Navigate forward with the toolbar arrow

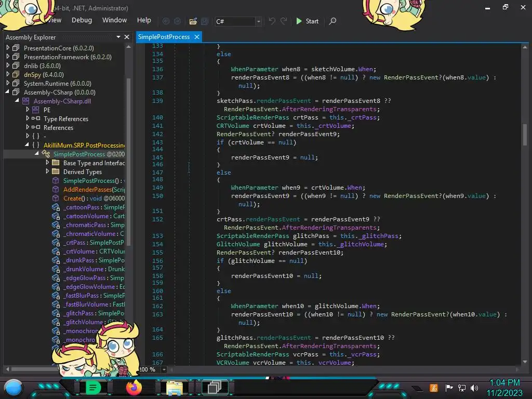click(x=178, y=21)
